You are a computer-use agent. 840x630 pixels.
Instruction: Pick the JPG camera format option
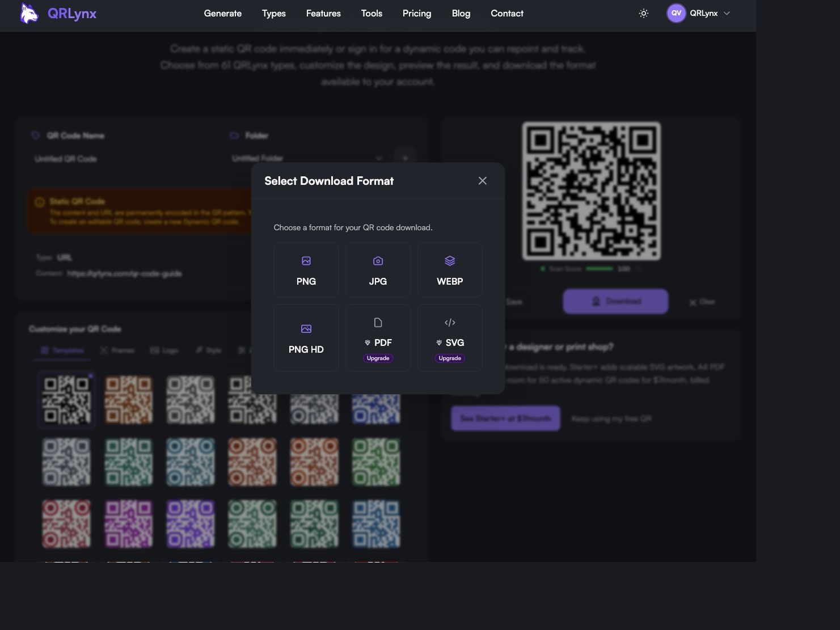378,270
